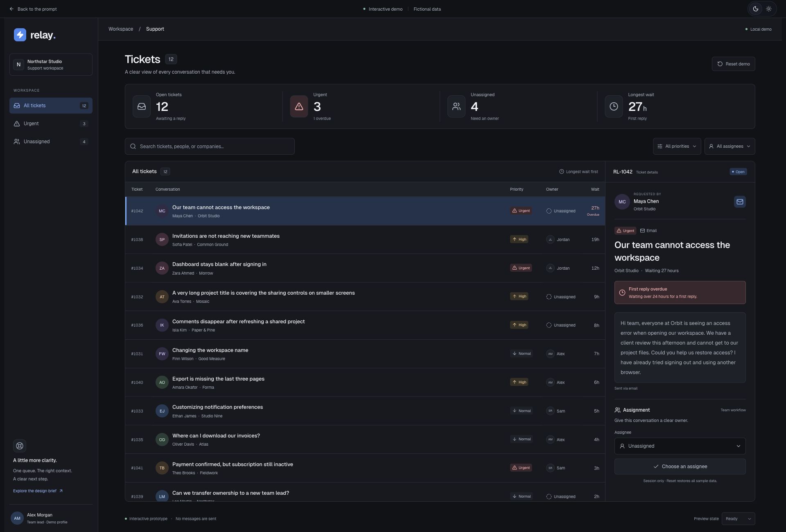Select Unassigned in the sidebar
Image resolution: width=786 pixels, height=532 pixels.
click(51, 142)
